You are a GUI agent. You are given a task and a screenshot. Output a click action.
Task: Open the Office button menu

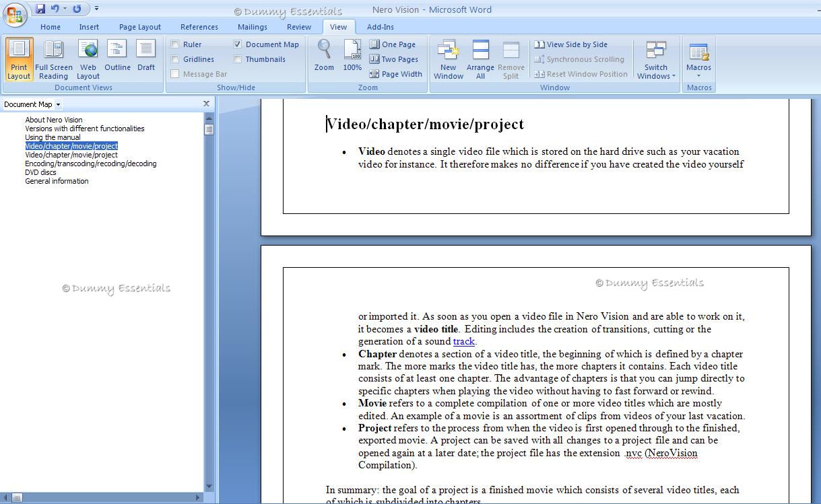(x=15, y=14)
